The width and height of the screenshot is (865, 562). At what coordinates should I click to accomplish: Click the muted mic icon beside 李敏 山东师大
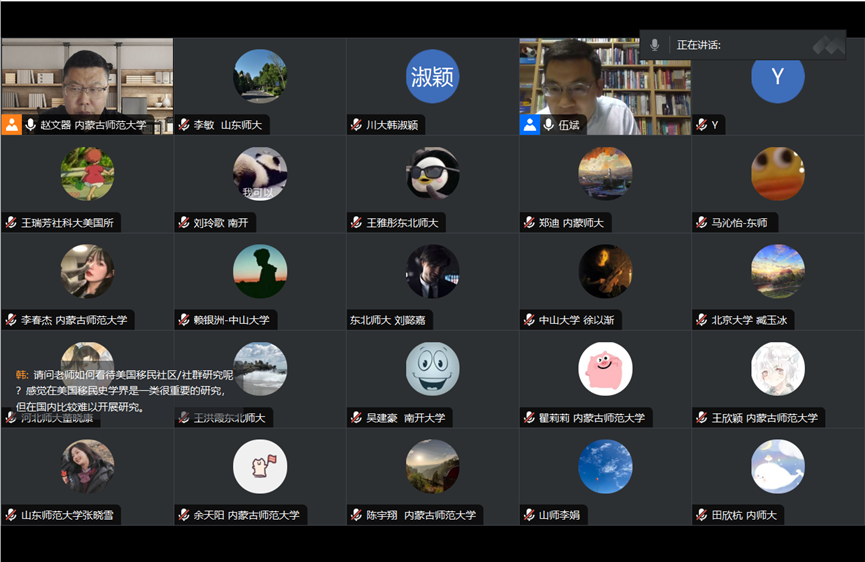(184, 125)
